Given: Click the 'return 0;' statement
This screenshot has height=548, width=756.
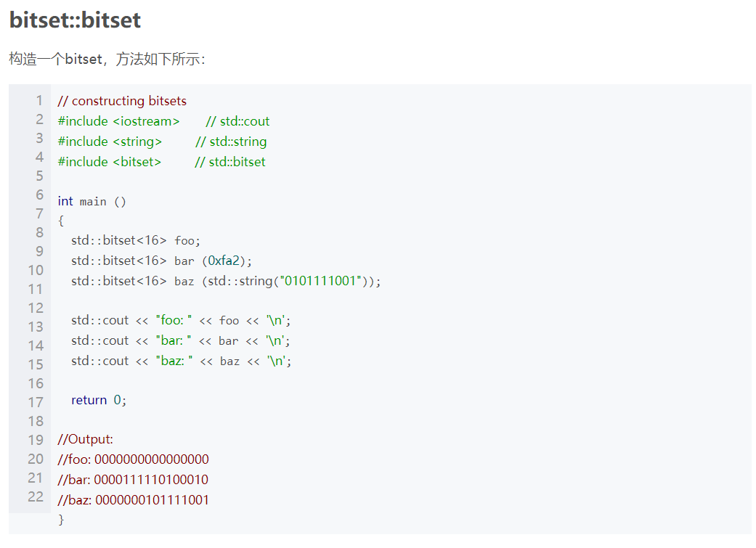Looking at the screenshot, I should coord(99,400).
